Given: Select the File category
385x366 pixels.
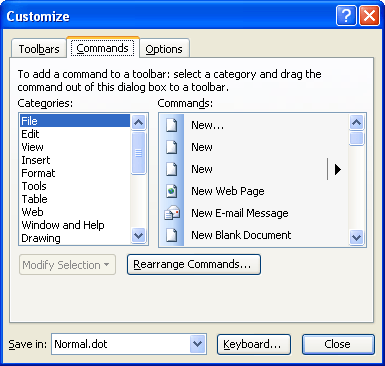Looking at the screenshot, I should tap(75, 121).
